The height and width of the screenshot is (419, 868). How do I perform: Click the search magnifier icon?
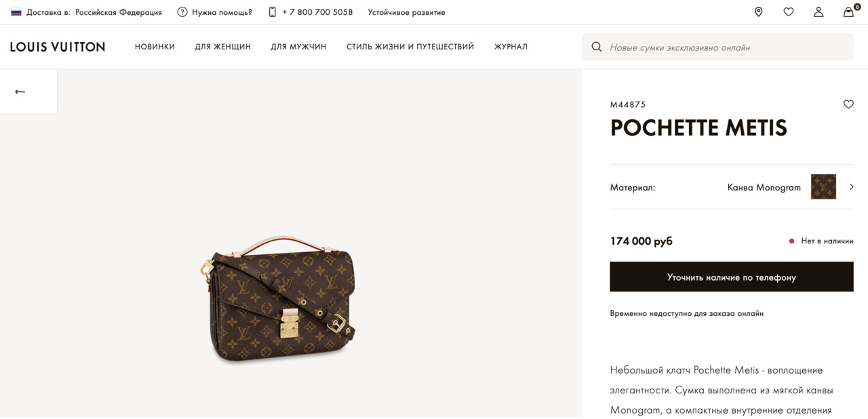pos(597,47)
